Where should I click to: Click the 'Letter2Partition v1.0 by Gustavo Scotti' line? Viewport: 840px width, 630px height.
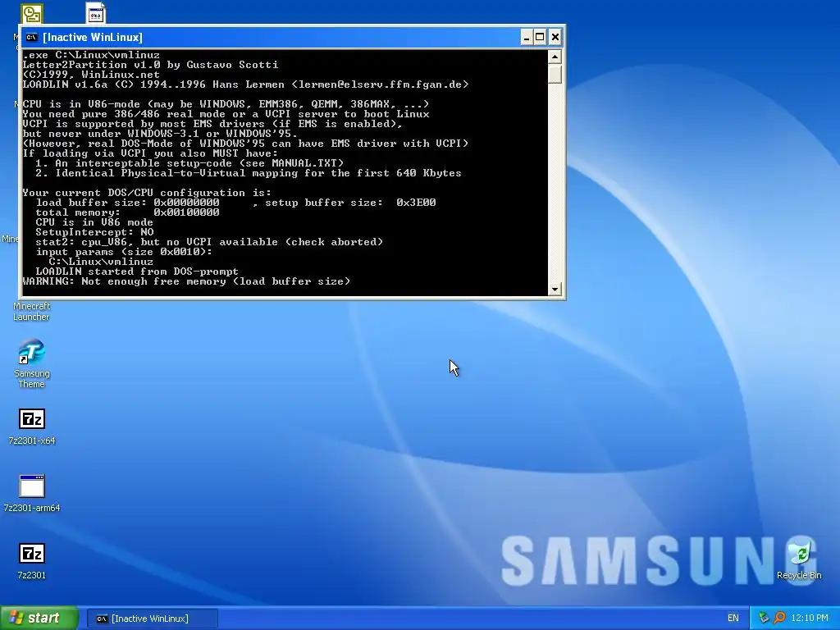tap(151, 65)
